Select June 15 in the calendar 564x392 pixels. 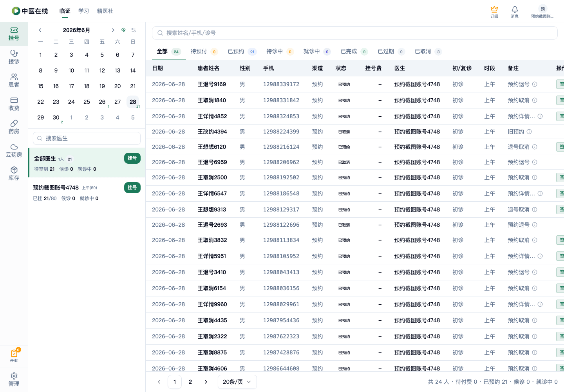pos(41,86)
